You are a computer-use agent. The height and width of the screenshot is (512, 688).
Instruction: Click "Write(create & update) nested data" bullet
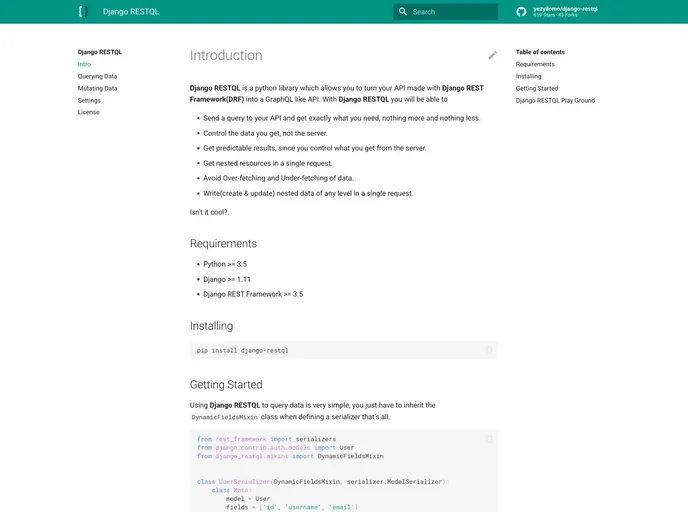tap(308, 193)
